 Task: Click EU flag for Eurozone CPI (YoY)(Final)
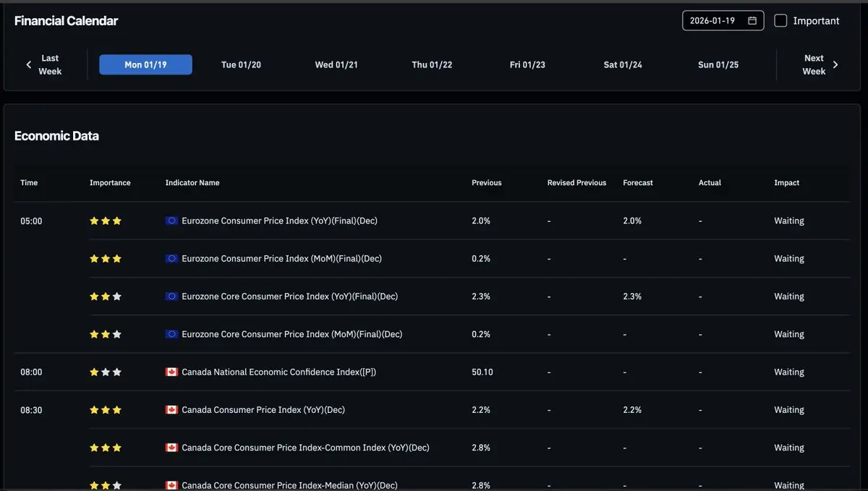click(x=171, y=221)
